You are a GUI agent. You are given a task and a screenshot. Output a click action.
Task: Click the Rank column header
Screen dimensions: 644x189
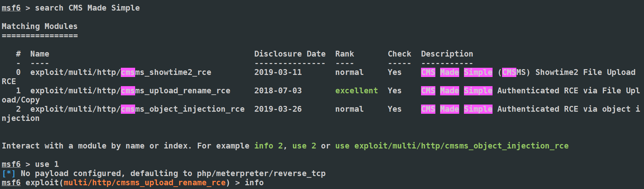pos(344,54)
